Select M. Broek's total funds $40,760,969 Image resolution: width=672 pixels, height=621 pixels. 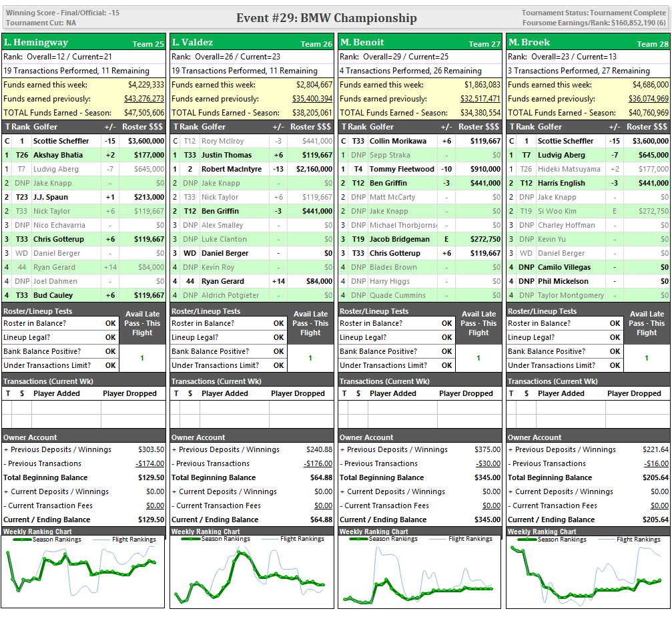(x=650, y=113)
